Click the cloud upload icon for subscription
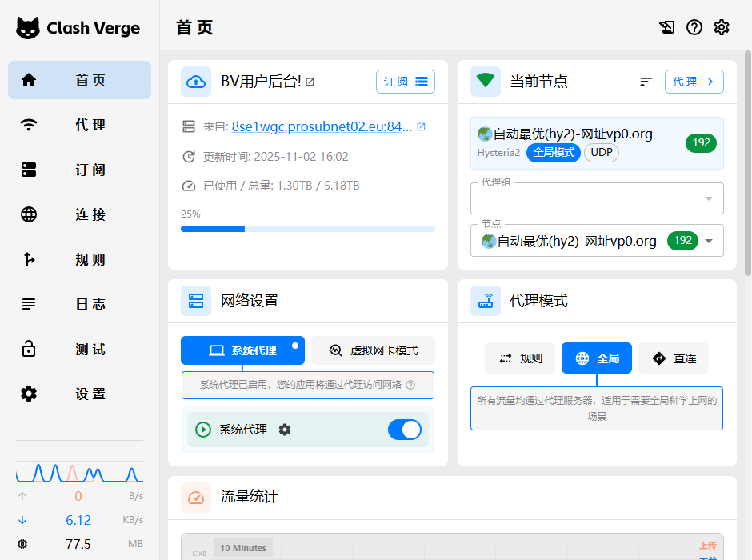Viewport: 752px width, 560px height. click(x=196, y=82)
